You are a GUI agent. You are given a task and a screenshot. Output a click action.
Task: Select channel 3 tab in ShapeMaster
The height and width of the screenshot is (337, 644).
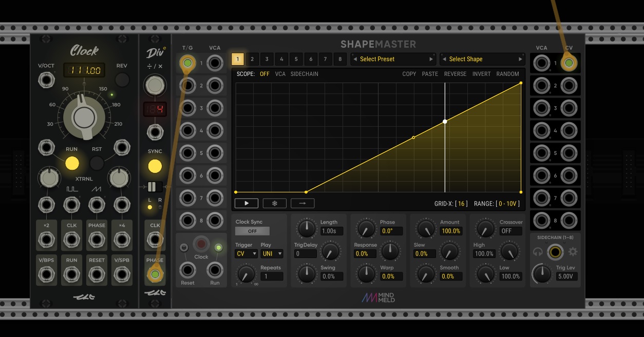(267, 59)
